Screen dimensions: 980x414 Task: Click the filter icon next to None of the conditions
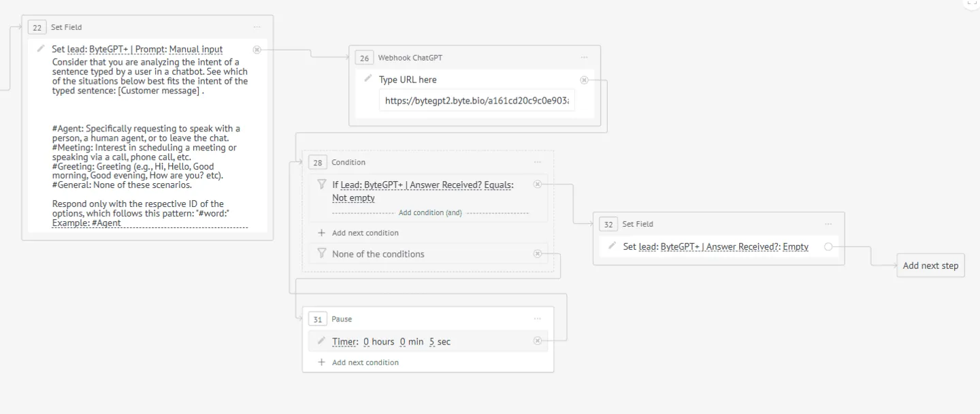[322, 253]
